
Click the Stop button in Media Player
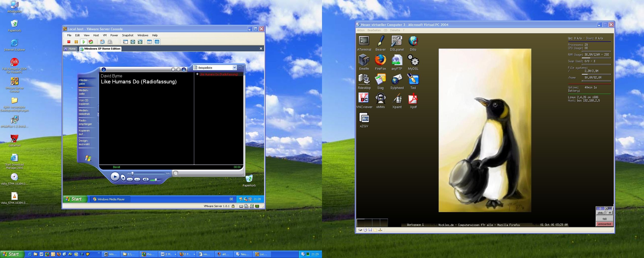(123, 178)
